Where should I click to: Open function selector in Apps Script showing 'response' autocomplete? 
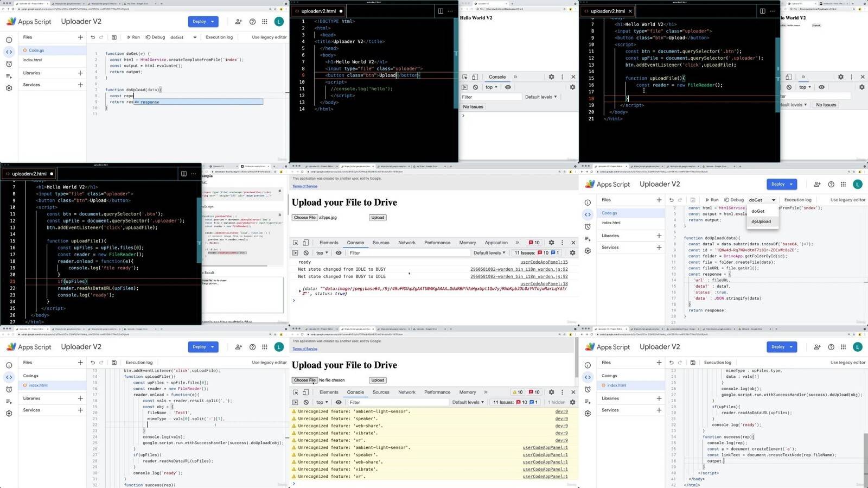click(183, 37)
